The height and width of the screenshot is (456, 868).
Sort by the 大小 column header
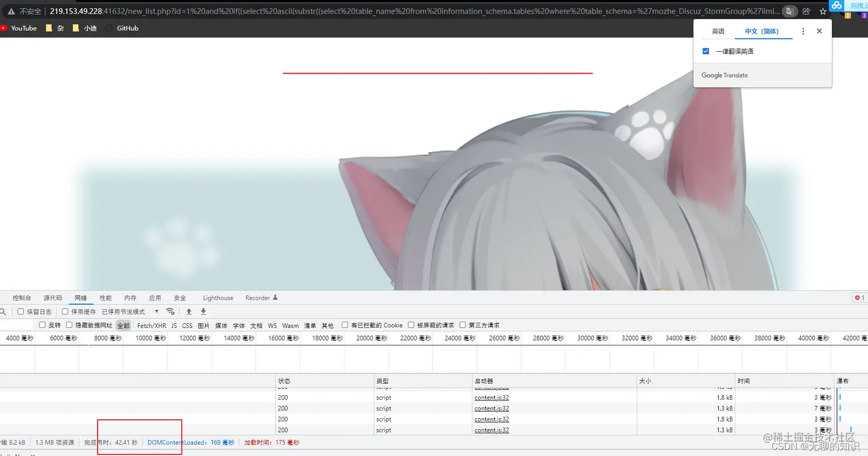tap(686, 381)
